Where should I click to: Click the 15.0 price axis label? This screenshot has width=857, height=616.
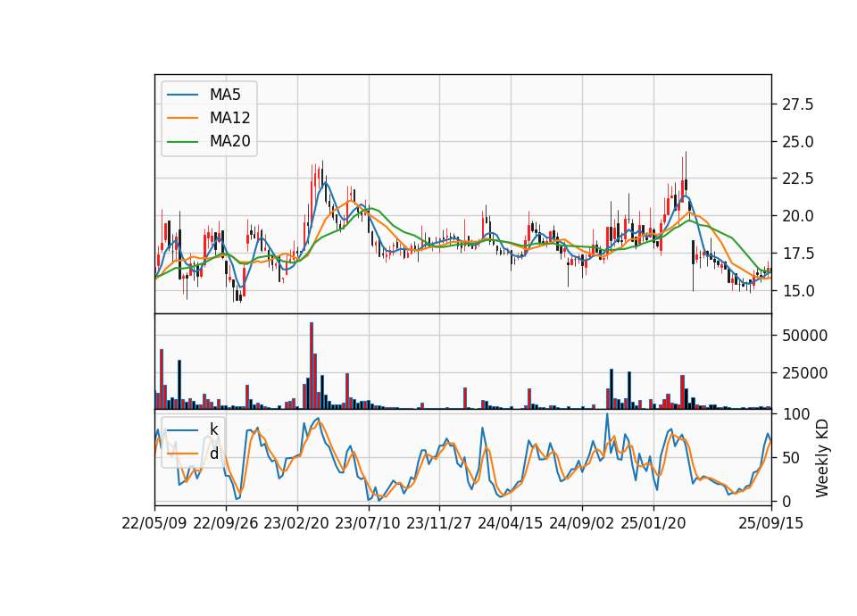point(798,291)
